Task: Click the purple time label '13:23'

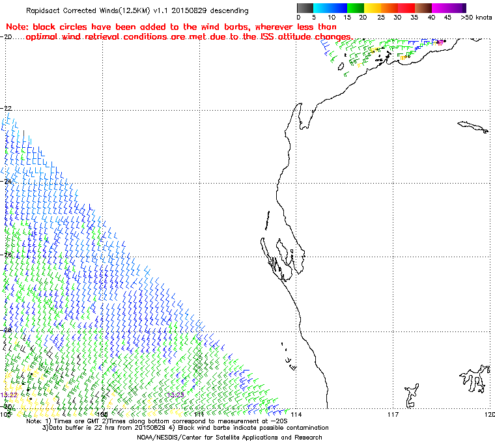Action: coord(175,395)
